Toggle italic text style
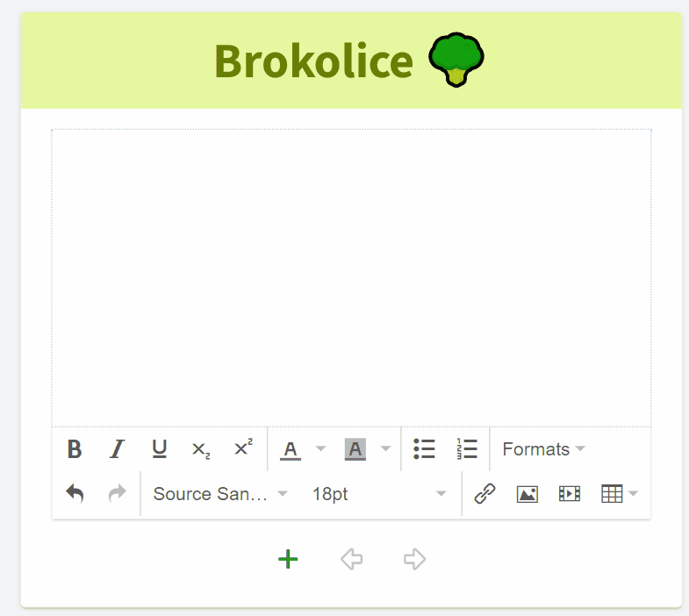Image resolution: width=689 pixels, height=616 pixels. tap(117, 449)
